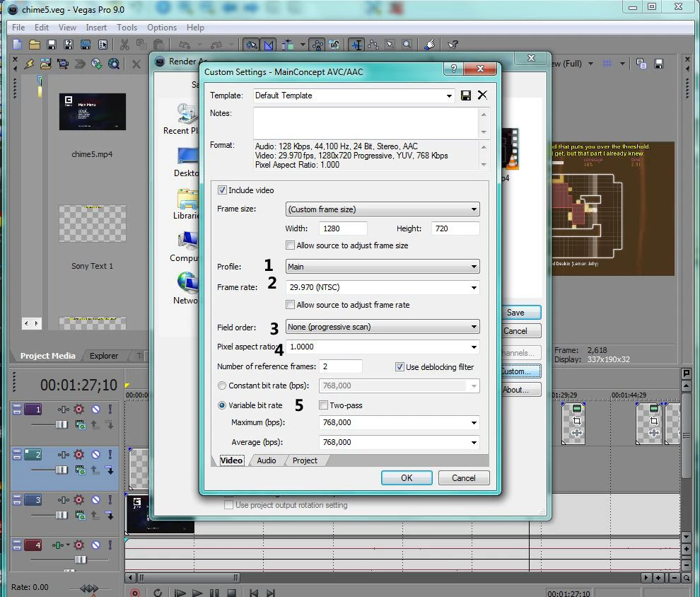Solo video track 2
Image resolution: width=700 pixels, height=597 pixels.
point(110,454)
